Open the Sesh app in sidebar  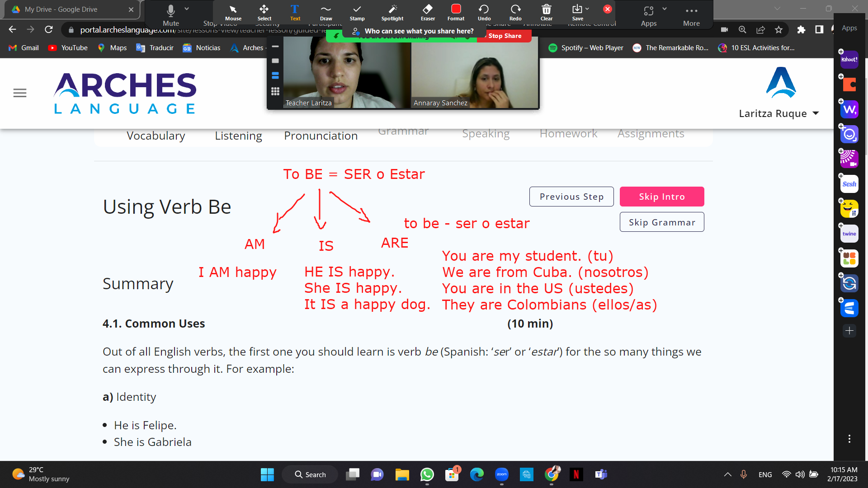click(849, 184)
